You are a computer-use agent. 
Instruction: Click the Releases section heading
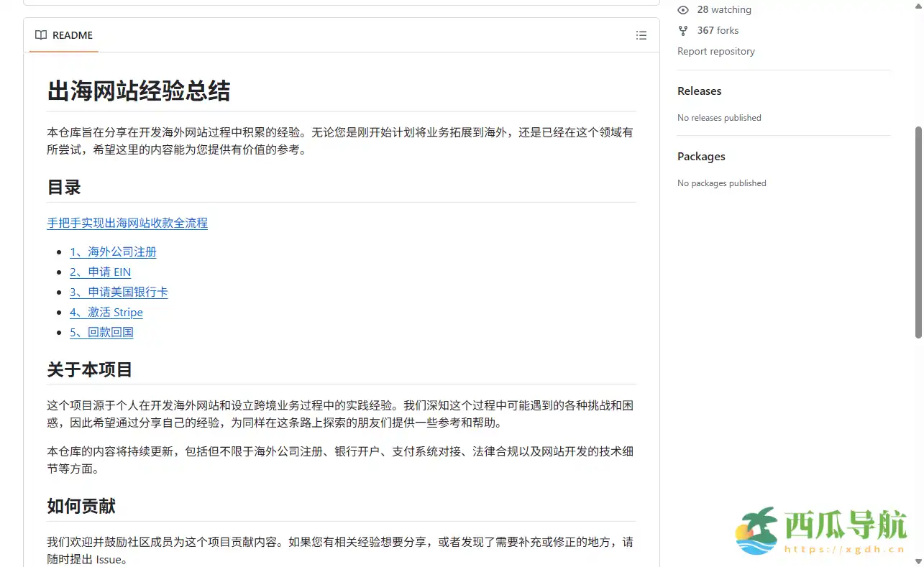point(699,91)
